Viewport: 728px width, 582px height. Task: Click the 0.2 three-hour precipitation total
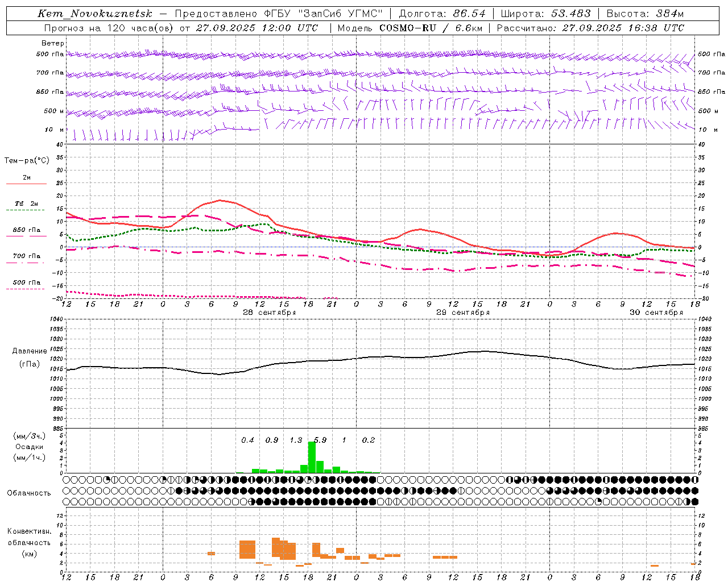point(369,440)
